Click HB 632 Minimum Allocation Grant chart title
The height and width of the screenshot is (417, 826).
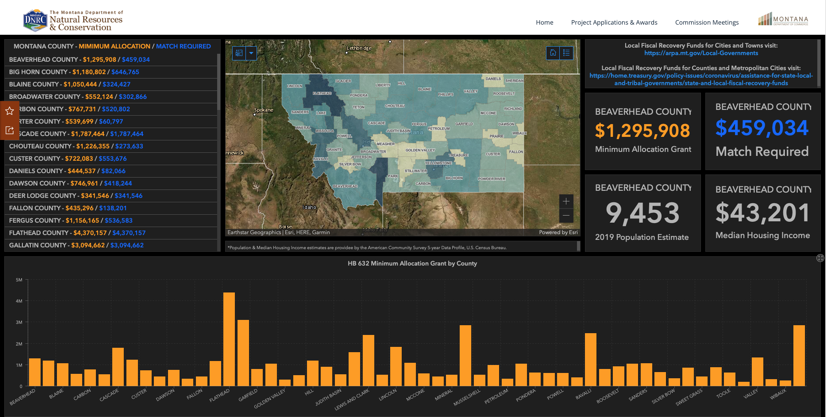(x=412, y=263)
